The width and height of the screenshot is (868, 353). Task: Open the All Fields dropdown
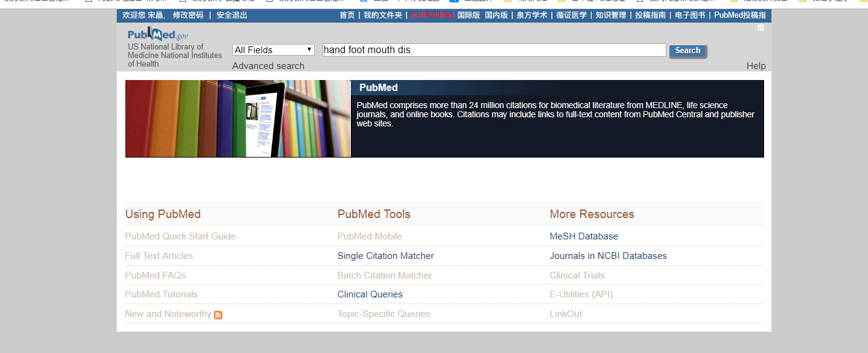273,50
